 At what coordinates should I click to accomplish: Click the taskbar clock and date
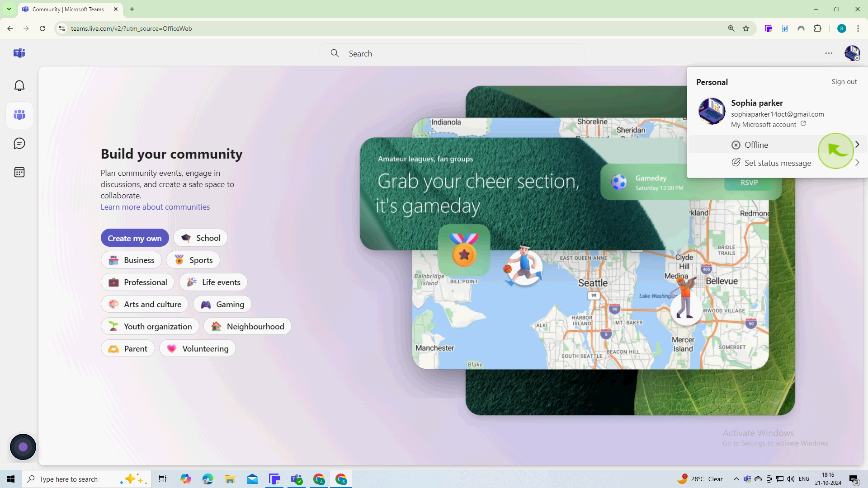tap(828, 479)
